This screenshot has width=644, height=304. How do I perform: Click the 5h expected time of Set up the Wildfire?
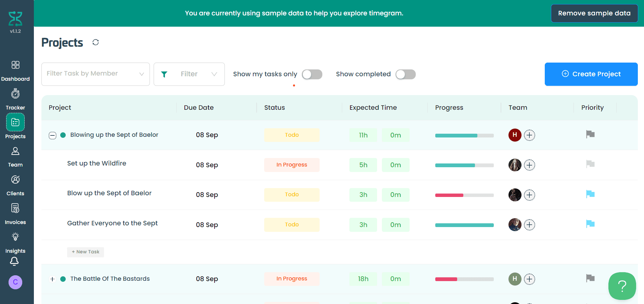pyautogui.click(x=363, y=165)
